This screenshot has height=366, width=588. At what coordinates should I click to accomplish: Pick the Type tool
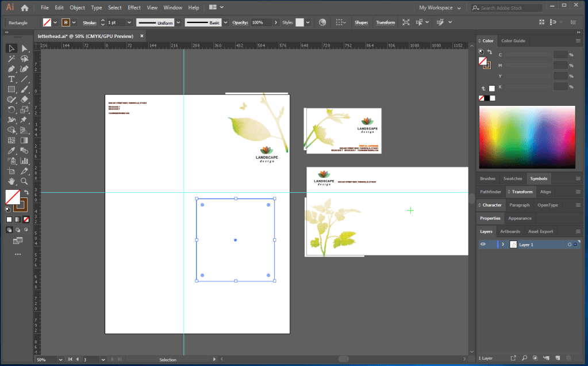click(x=11, y=79)
